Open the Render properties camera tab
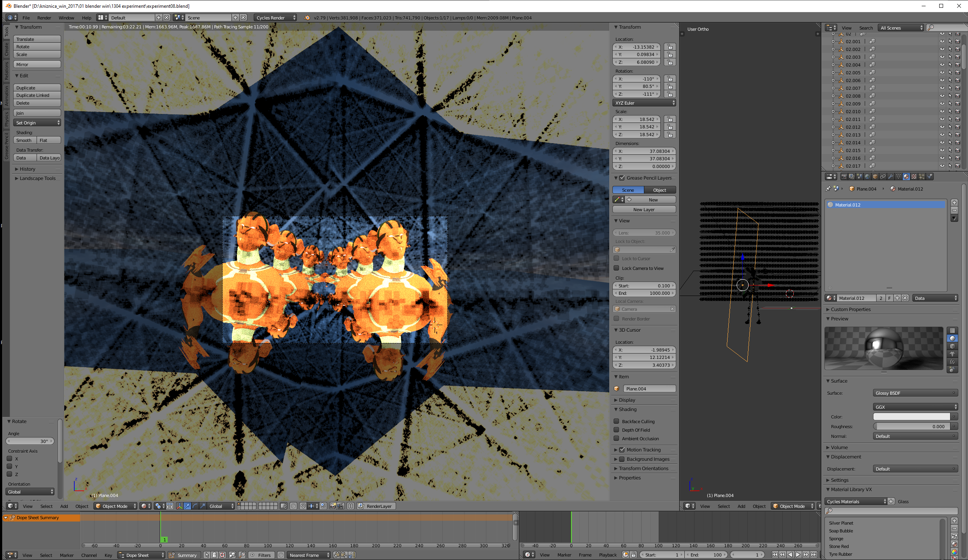Viewport: 968px width, 560px height. 844,177
